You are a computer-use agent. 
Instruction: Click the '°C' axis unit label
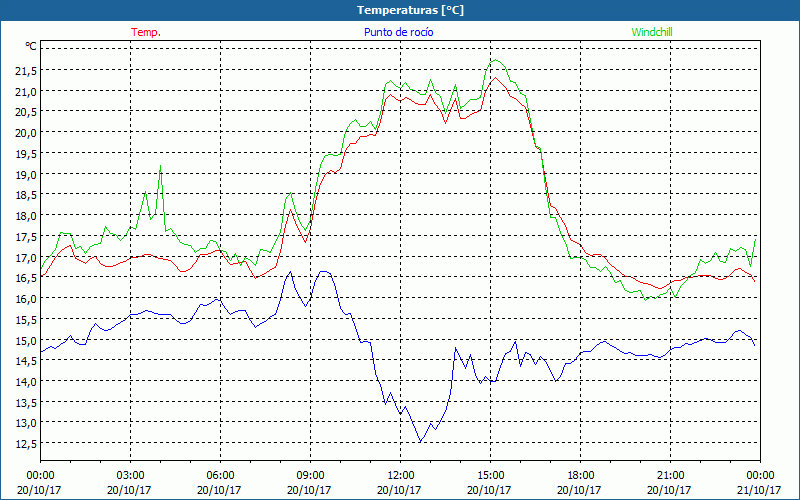point(31,46)
